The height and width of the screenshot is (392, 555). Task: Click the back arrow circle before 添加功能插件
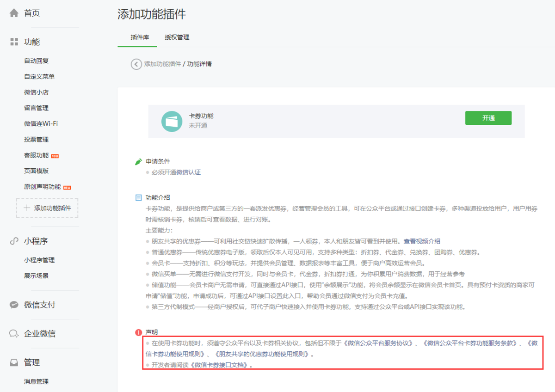click(136, 64)
